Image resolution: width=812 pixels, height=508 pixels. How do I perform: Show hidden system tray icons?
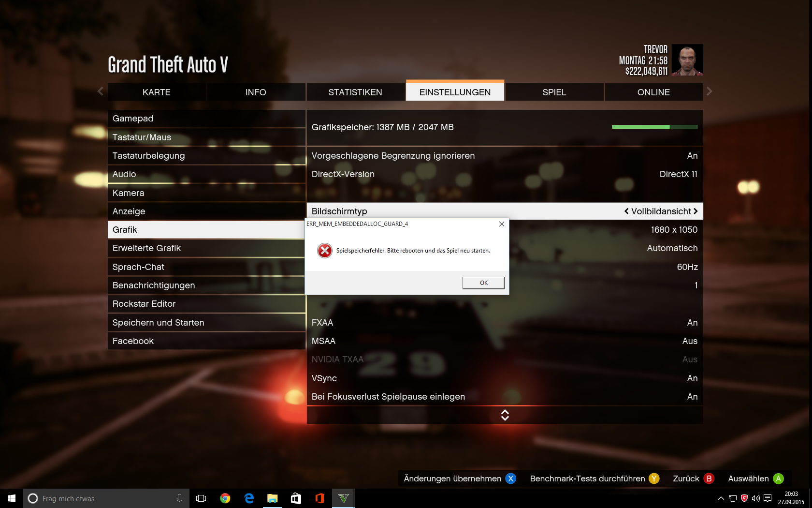pos(721,498)
